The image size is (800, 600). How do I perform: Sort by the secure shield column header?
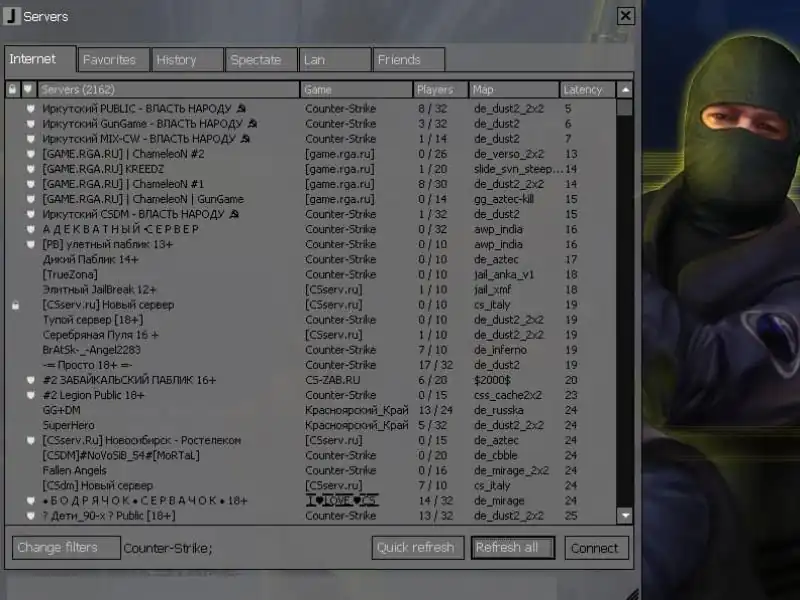coord(29,89)
